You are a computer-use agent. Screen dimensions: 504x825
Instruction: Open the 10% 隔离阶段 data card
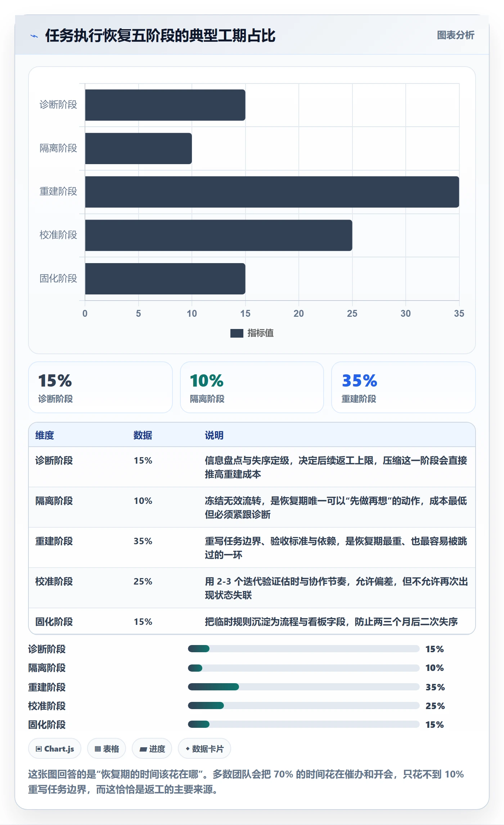click(x=252, y=387)
